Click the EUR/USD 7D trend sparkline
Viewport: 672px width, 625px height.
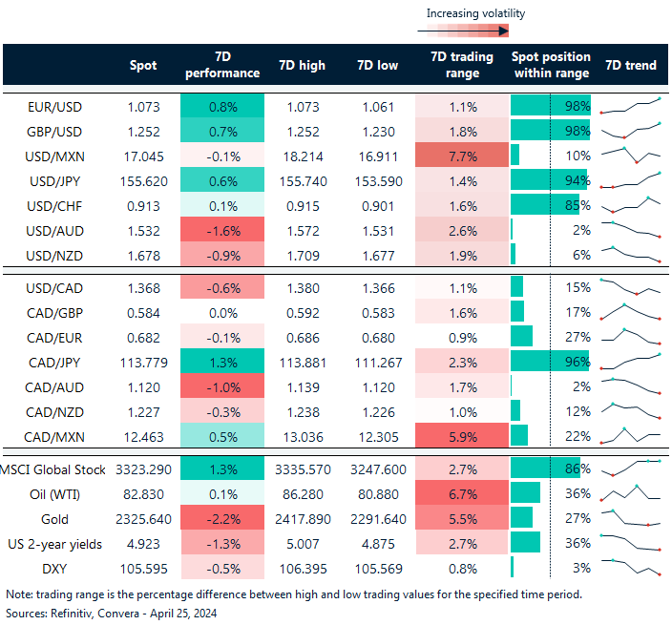(x=631, y=105)
